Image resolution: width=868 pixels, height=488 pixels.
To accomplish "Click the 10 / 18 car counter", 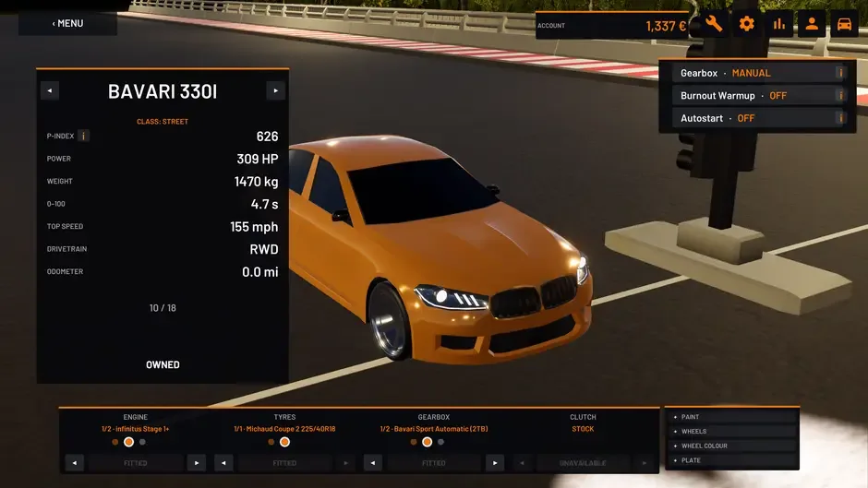I will click(163, 308).
